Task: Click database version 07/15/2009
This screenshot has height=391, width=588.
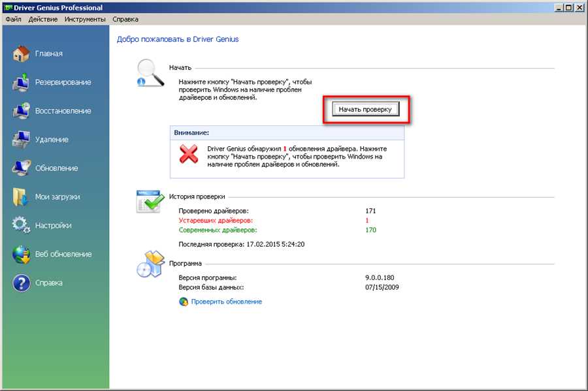Action: coord(382,287)
